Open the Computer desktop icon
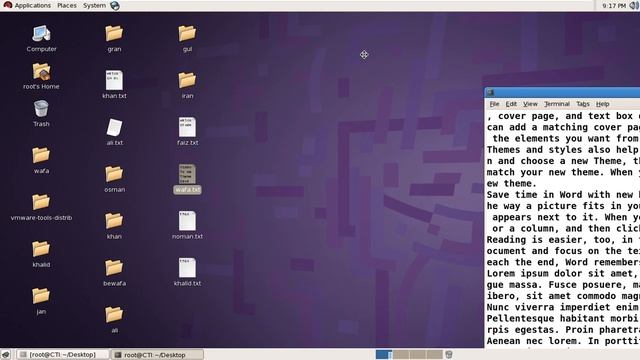Screen dimensions: 640x360 (x=41, y=34)
